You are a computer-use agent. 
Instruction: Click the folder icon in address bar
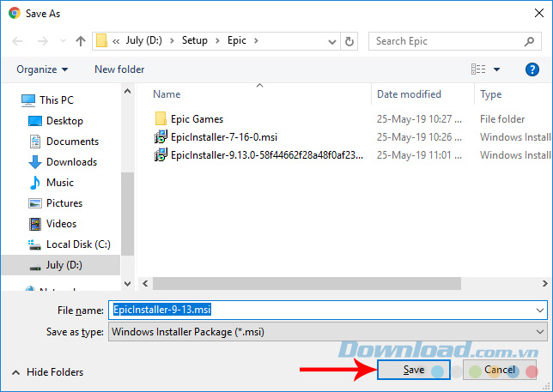[101, 41]
